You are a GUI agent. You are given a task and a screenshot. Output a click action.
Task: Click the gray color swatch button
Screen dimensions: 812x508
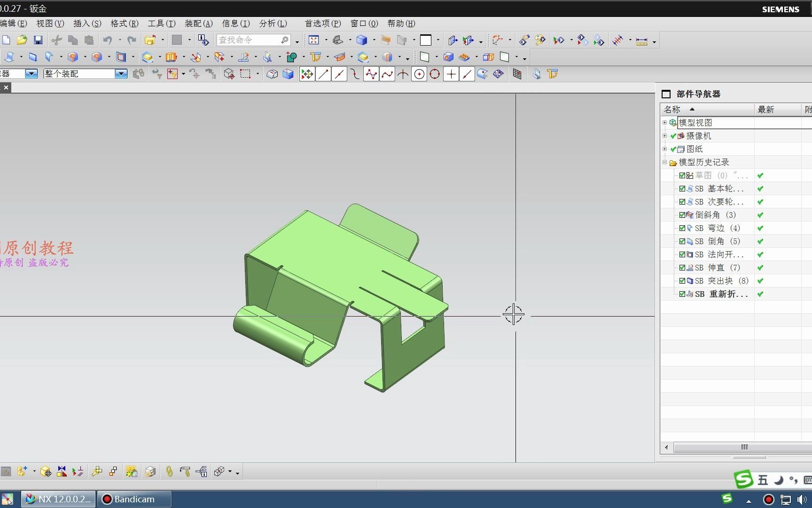coord(177,40)
